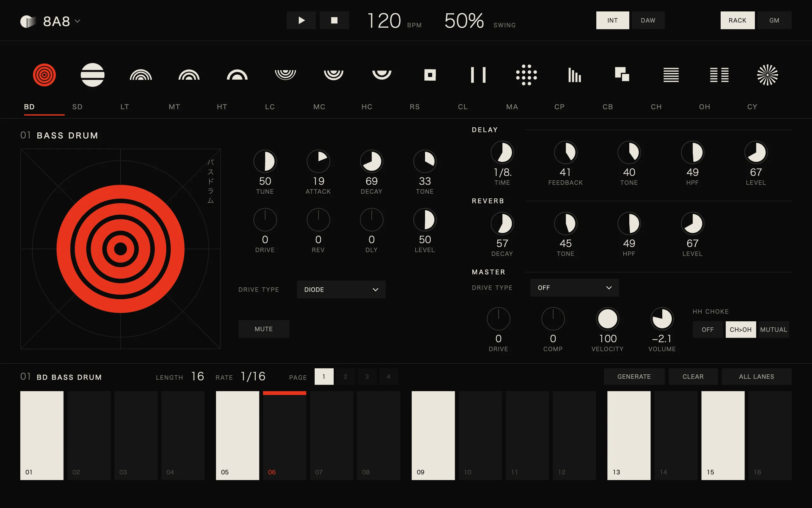
Task: Click the GENERATE button
Action: [x=634, y=377]
